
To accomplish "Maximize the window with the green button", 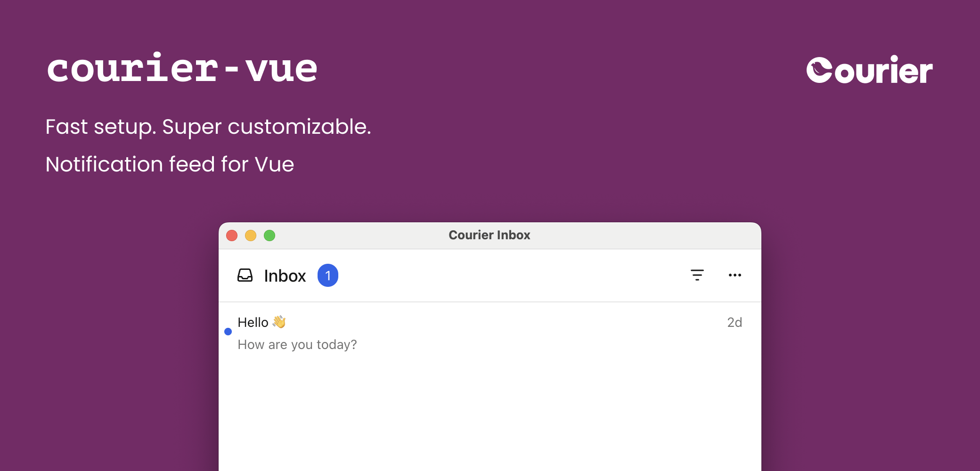I will click(x=269, y=235).
